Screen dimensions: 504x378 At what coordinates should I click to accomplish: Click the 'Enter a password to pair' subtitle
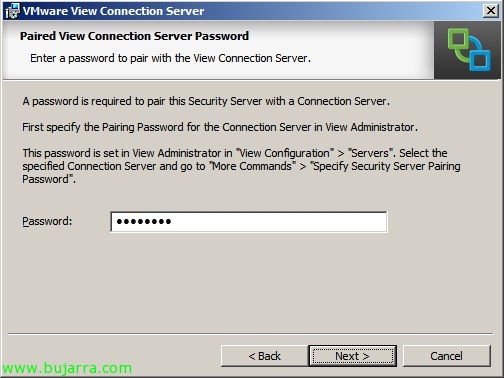(x=170, y=58)
